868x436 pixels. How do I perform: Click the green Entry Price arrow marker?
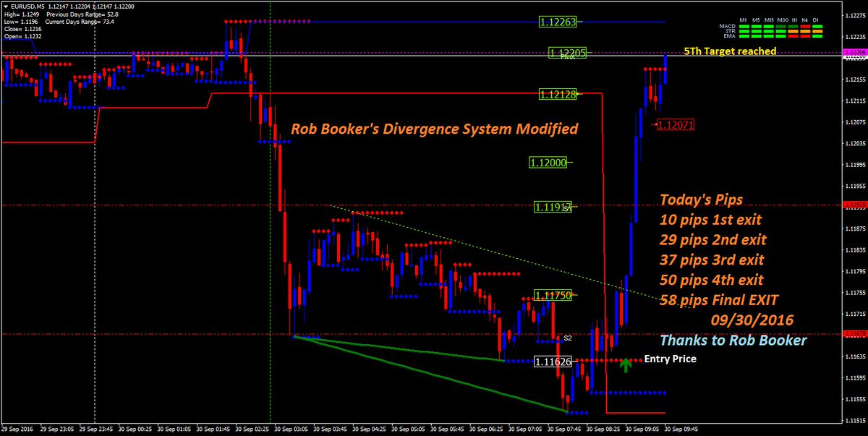tap(626, 364)
